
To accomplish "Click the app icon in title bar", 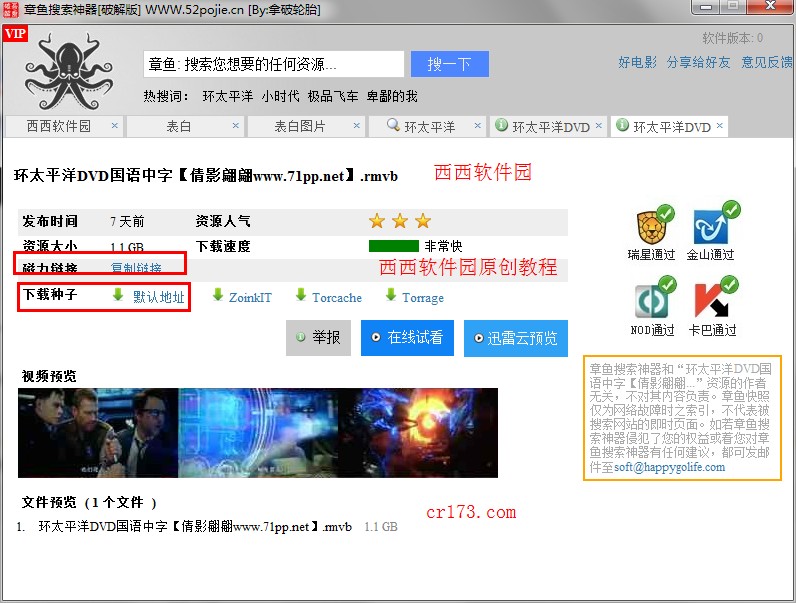I will coord(11,9).
